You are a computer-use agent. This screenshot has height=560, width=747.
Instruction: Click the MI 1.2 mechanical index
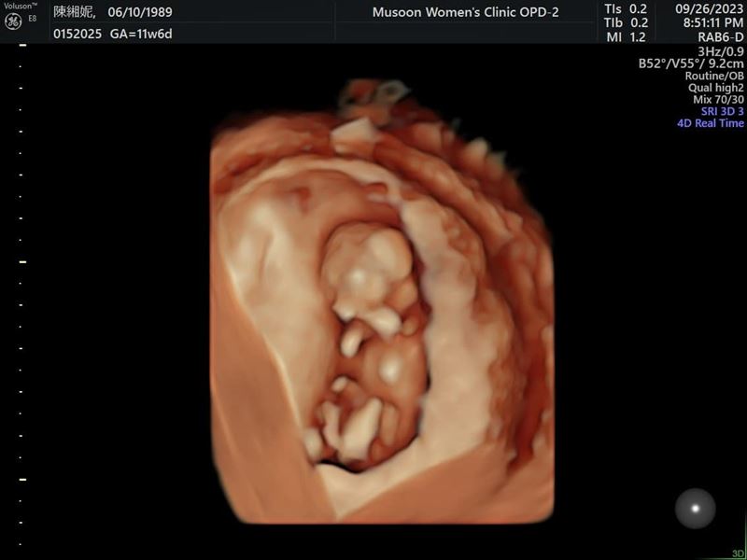click(x=625, y=37)
